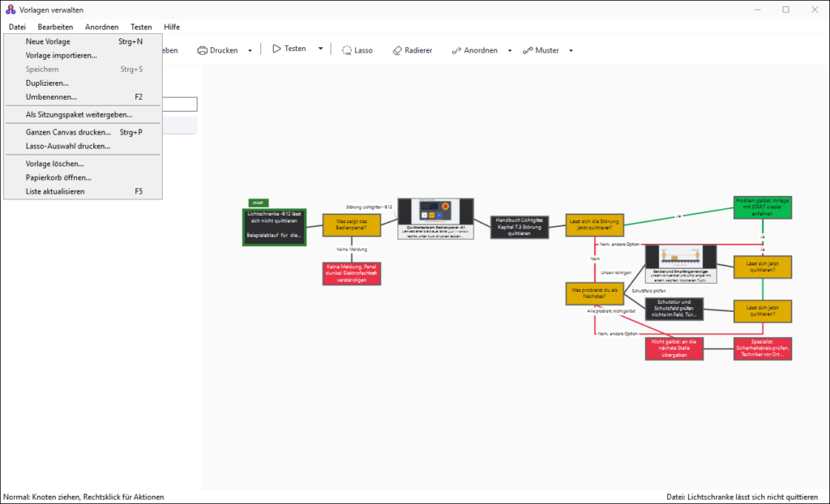Image resolution: width=830 pixels, height=504 pixels.
Task: Select red node 'Keine Meldung, Panel dunkel'
Action: 352,273
